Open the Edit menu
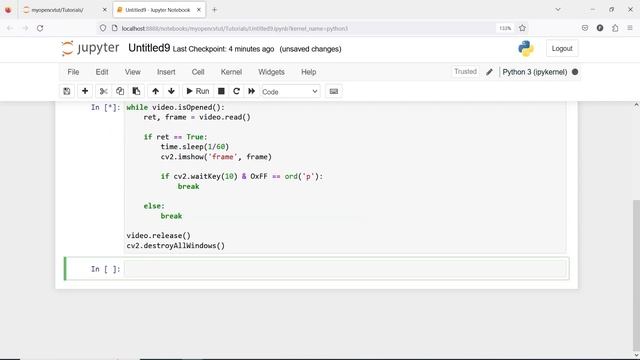This screenshot has width=640, height=360. (102, 72)
